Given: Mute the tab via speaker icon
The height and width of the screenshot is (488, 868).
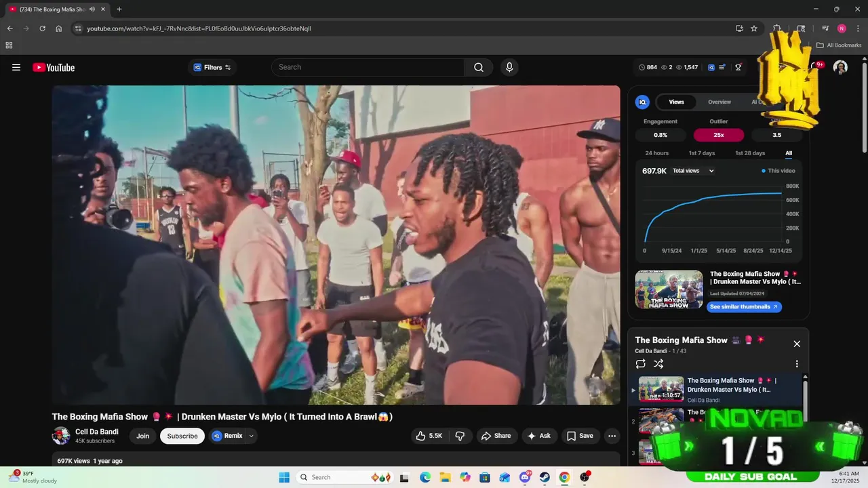Looking at the screenshot, I should pyautogui.click(x=92, y=9).
